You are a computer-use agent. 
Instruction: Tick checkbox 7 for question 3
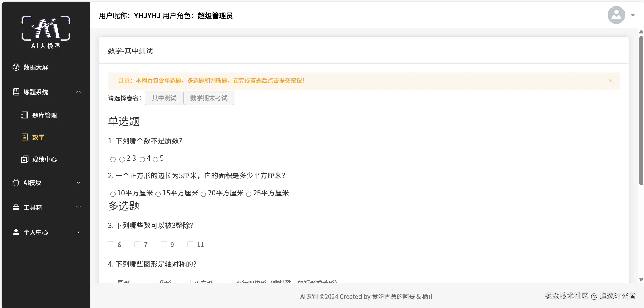pyautogui.click(x=137, y=245)
